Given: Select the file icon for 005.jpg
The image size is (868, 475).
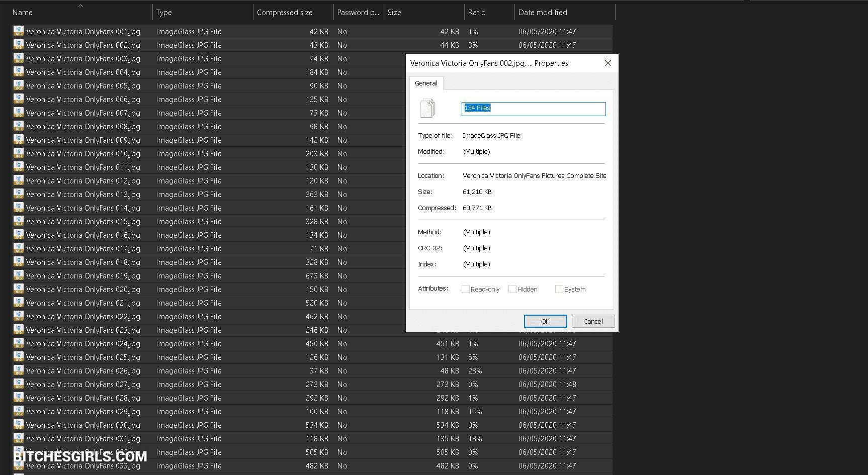Looking at the screenshot, I should click(19, 85).
